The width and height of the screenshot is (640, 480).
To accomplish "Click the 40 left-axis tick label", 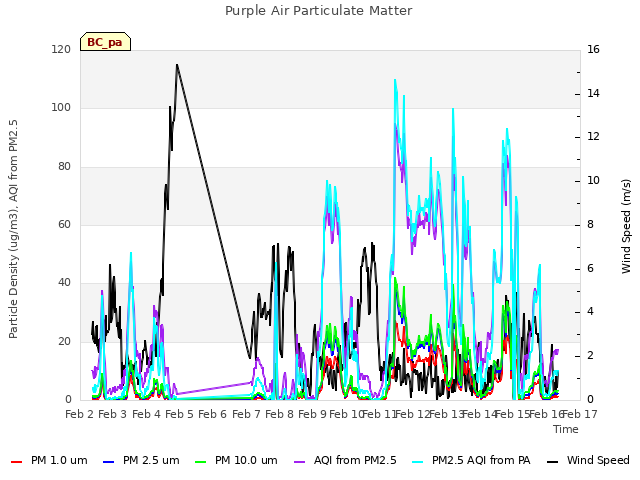I will (x=64, y=282).
